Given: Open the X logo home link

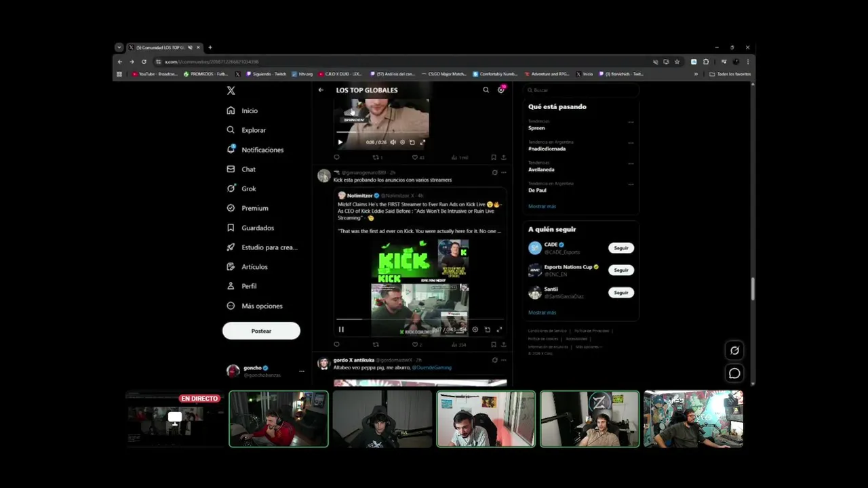Looking at the screenshot, I should (231, 90).
